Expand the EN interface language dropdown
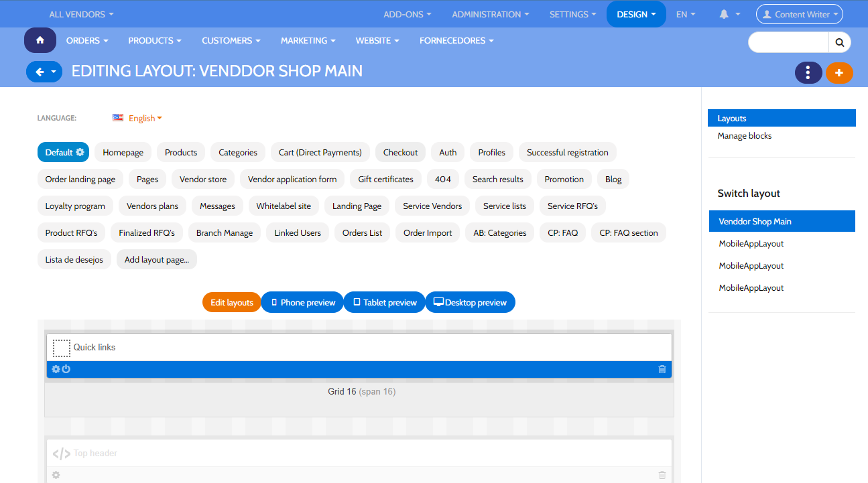 coord(685,13)
